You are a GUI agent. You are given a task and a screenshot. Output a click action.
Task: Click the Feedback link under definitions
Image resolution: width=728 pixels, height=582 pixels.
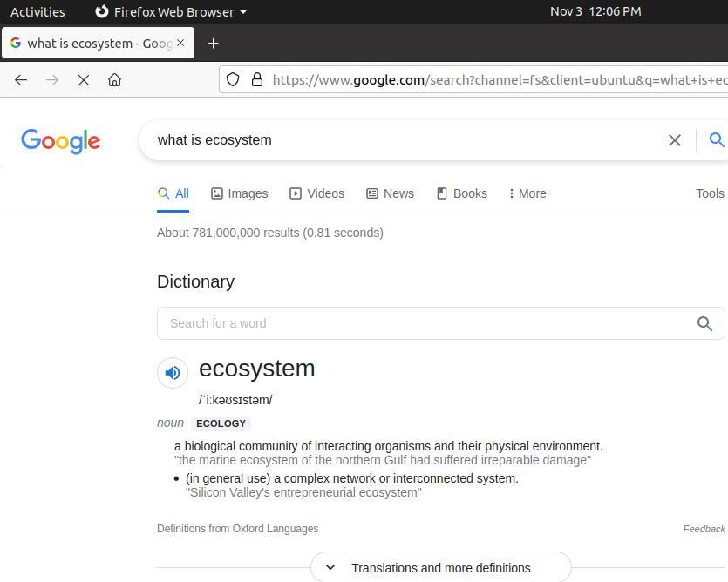pos(704,529)
